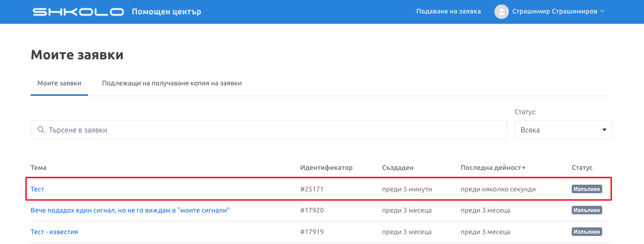
Task: Click the search magnifier icon
Action: click(41, 130)
